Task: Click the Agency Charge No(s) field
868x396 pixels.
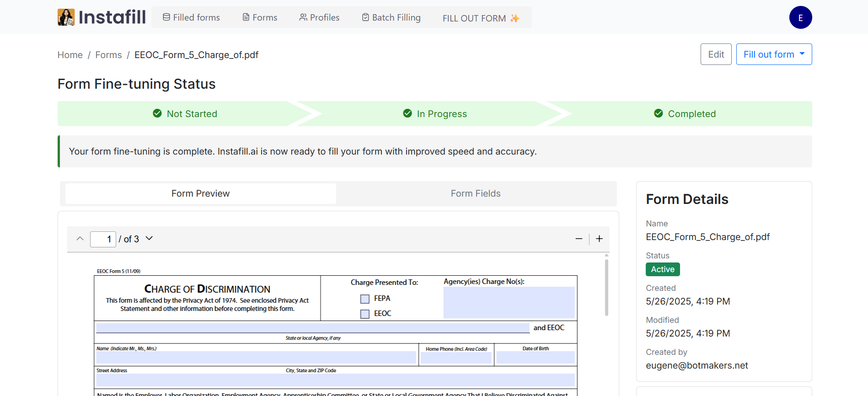Action: (x=509, y=302)
